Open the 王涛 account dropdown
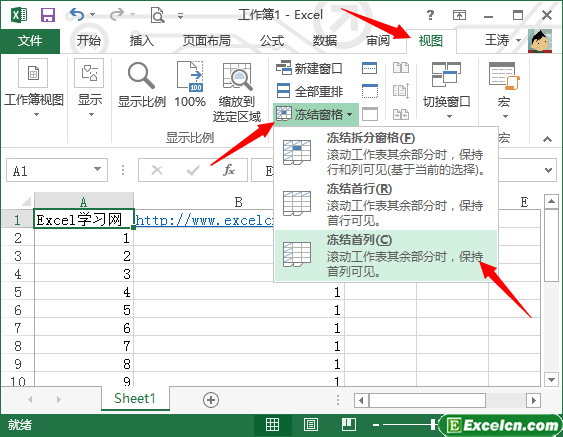563x437 pixels. pyautogui.click(x=503, y=40)
